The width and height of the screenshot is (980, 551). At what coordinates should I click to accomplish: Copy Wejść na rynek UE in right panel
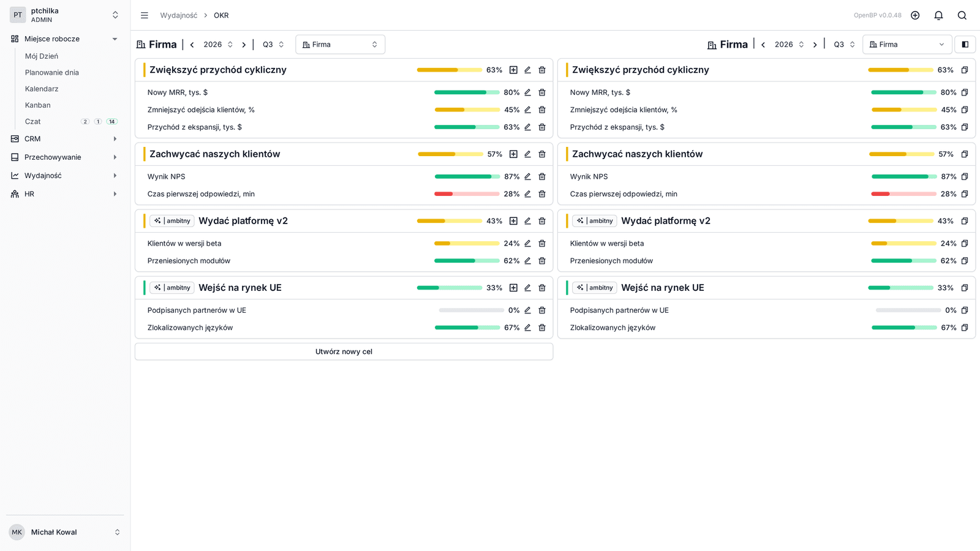[x=965, y=288]
